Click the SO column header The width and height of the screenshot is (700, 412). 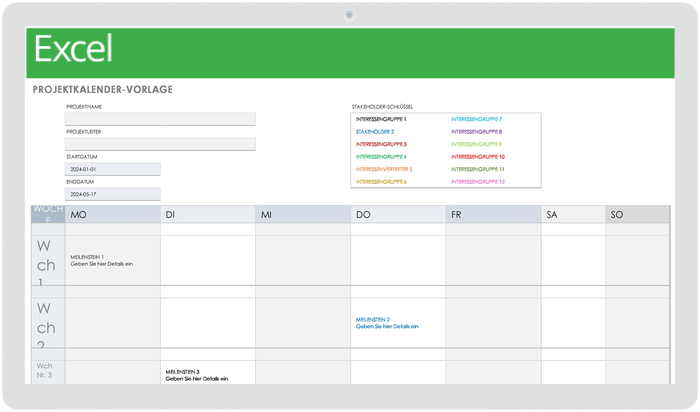[638, 215]
